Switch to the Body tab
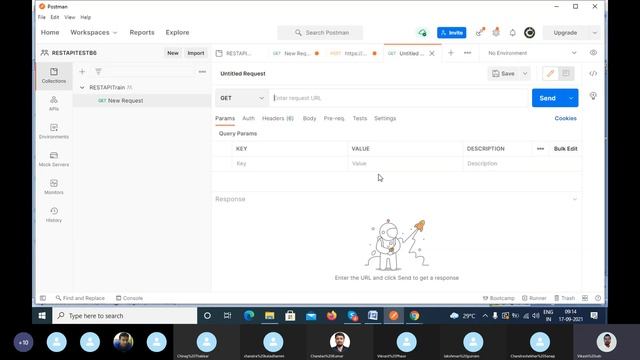 pos(309,118)
